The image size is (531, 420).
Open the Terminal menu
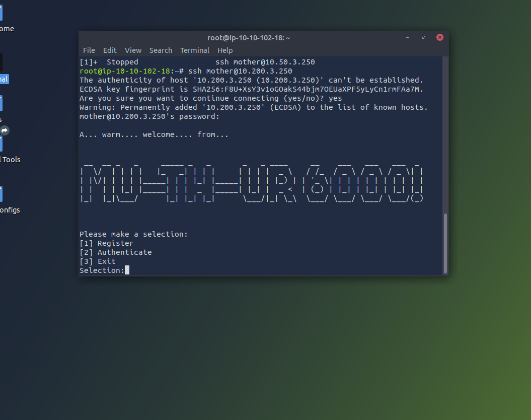(x=195, y=50)
